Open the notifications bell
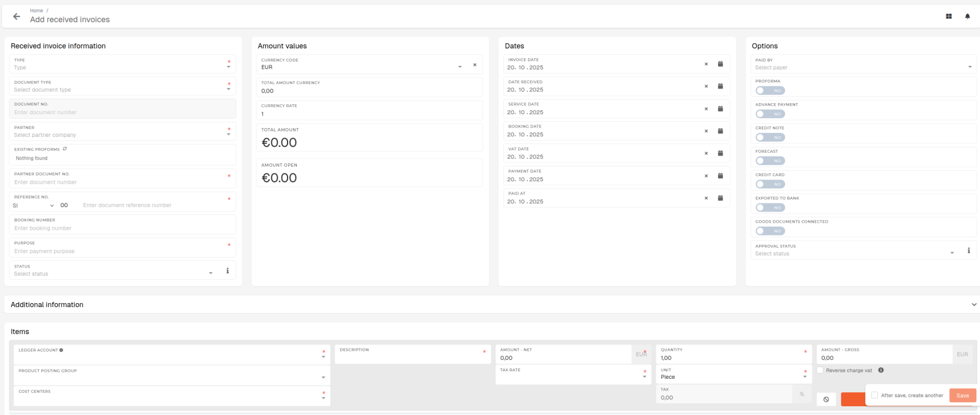980x415 pixels. click(x=967, y=16)
